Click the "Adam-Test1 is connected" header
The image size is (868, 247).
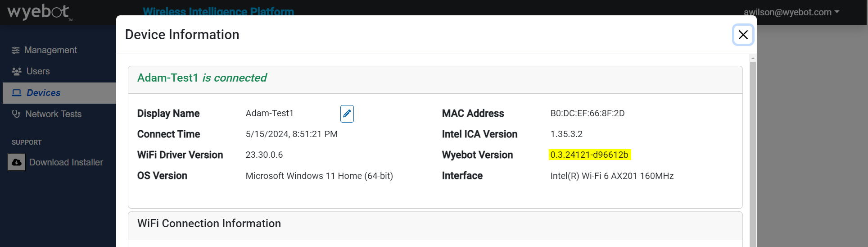click(x=202, y=78)
